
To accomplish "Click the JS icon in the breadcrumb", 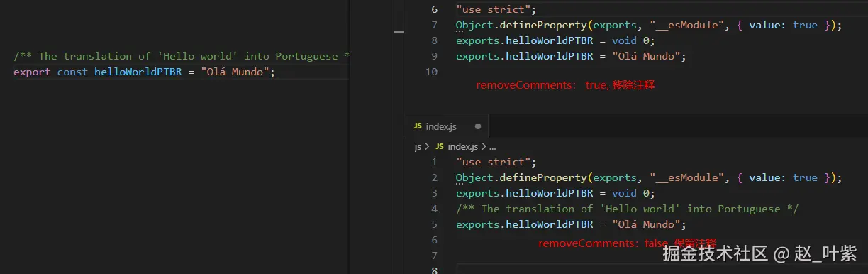I will tap(440, 146).
